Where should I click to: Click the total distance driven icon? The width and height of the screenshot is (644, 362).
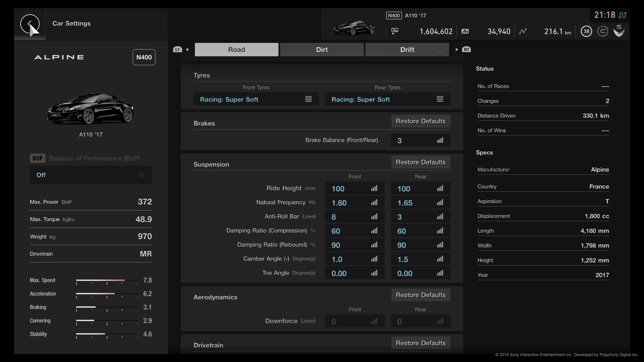pyautogui.click(x=523, y=31)
